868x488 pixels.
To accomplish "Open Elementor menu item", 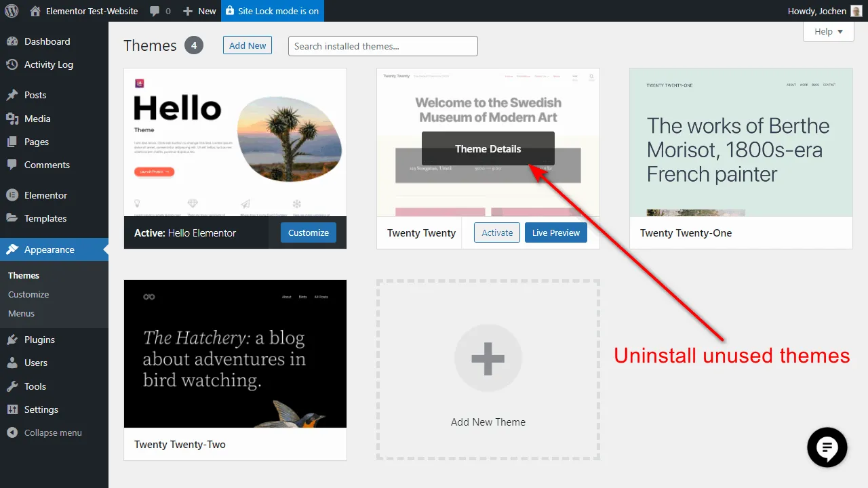I will point(54,195).
